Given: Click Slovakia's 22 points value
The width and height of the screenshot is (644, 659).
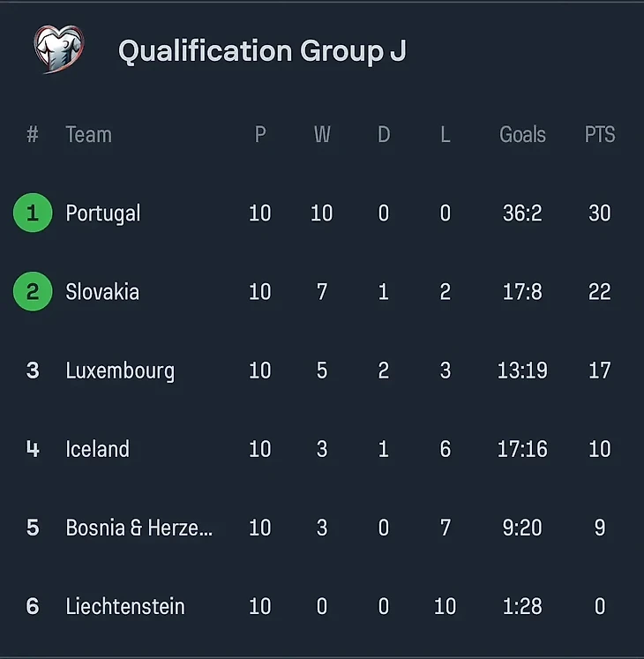Looking at the screenshot, I should point(600,292).
